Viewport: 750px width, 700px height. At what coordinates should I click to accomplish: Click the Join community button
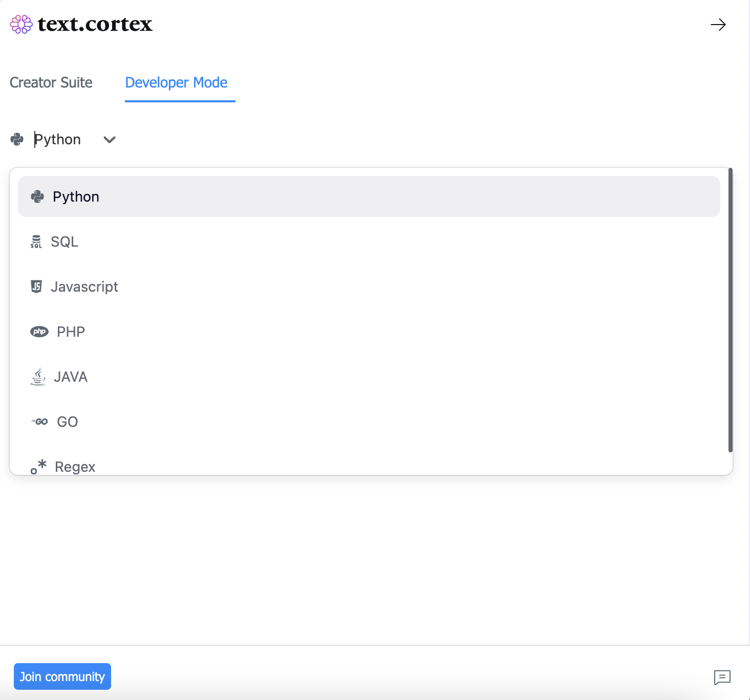point(62,676)
